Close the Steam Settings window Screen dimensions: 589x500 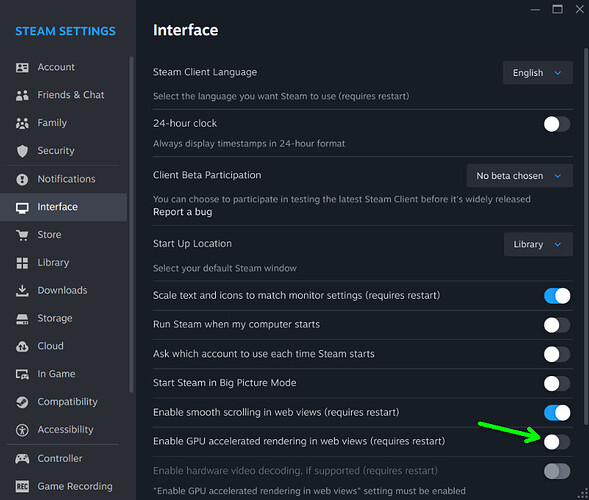click(x=580, y=9)
